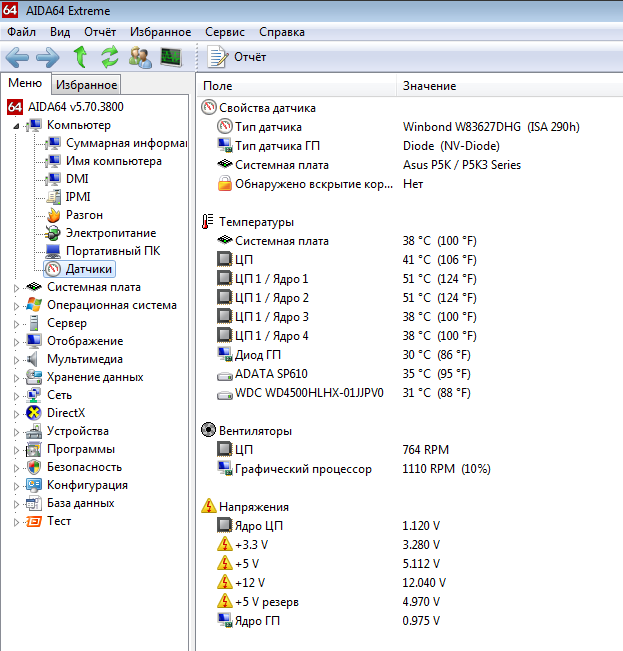The width and height of the screenshot is (623, 651).
Task: Click the Конфигурация icon in the tree
Action: 34,485
